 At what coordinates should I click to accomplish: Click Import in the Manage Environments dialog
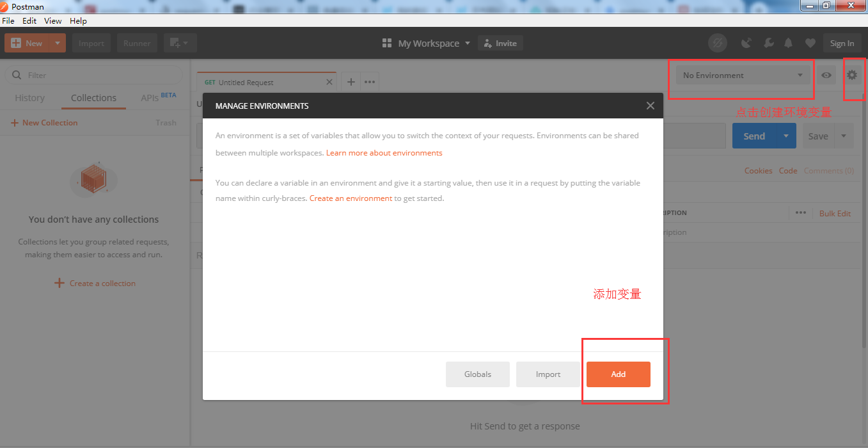[548, 374]
